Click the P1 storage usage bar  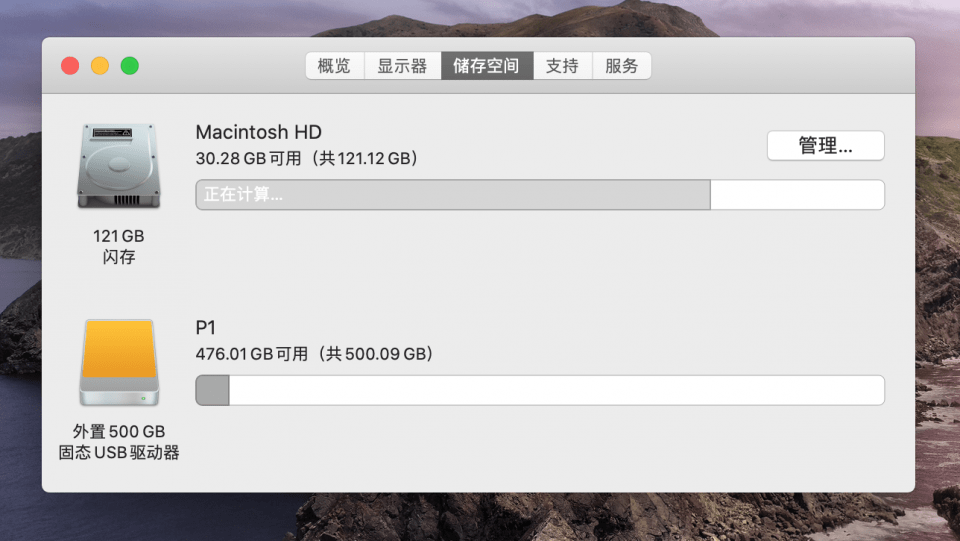point(540,390)
